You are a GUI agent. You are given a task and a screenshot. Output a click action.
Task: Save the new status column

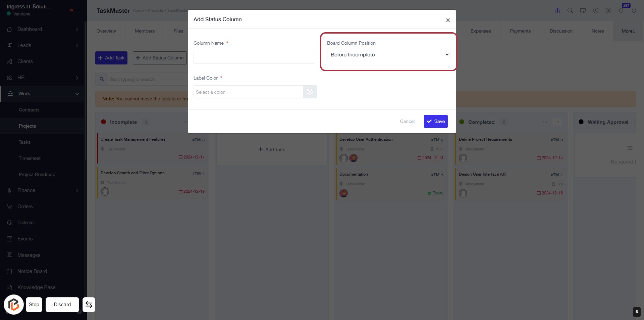click(x=436, y=121)
